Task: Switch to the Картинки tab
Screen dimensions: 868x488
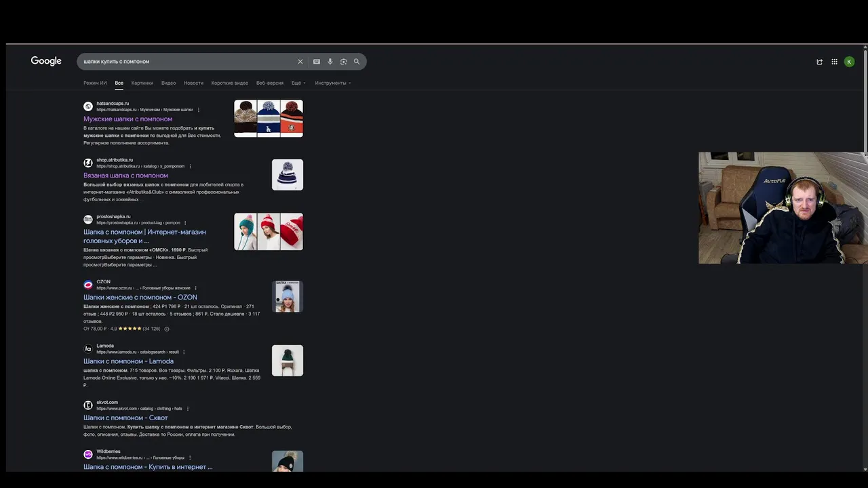Action: pyautogui.click(x=142, y=83)
